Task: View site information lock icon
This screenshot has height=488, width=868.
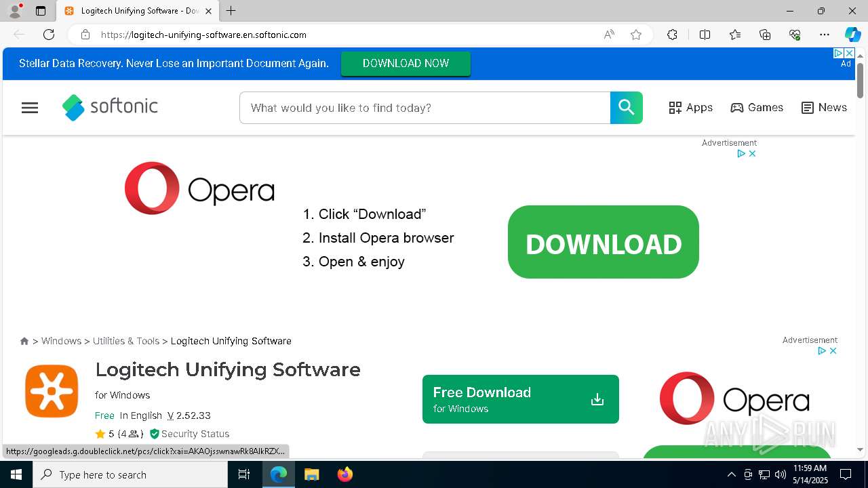Action: (x=85, y=35)
